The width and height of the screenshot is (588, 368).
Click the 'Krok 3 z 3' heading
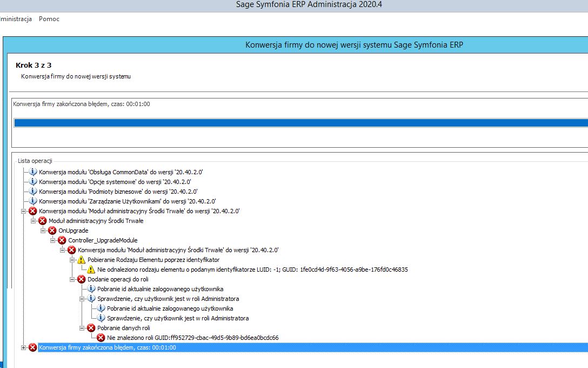tap(34, 65)
